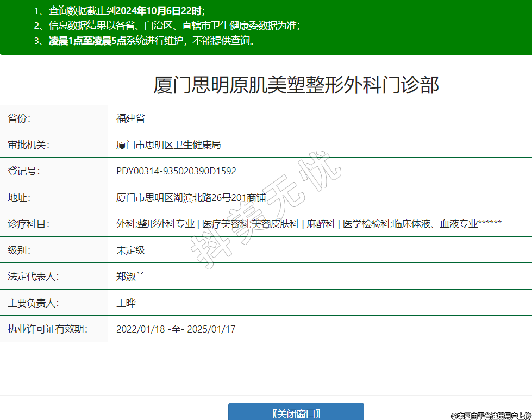This screenshot has width=532, height=420.
Task: Select the approving authority 厦门市思明区卫生健康局
Action: (x=168, y=145)
